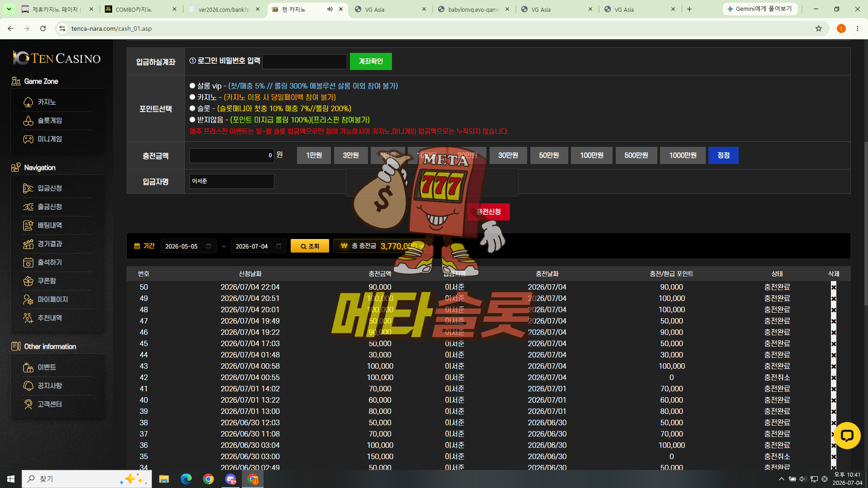The height and width of the screenshot is (488, 868).
Task: Select the 슬롯 point option
Action: (192, 108)
